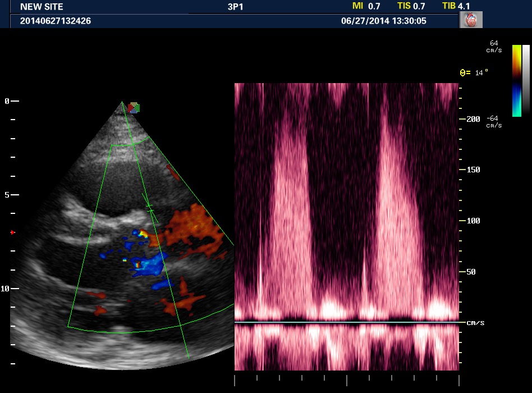Viewport: 532px width, 393px height.
Task: Click the MI 0.7 indicator
Action: [x=365, y=7]
